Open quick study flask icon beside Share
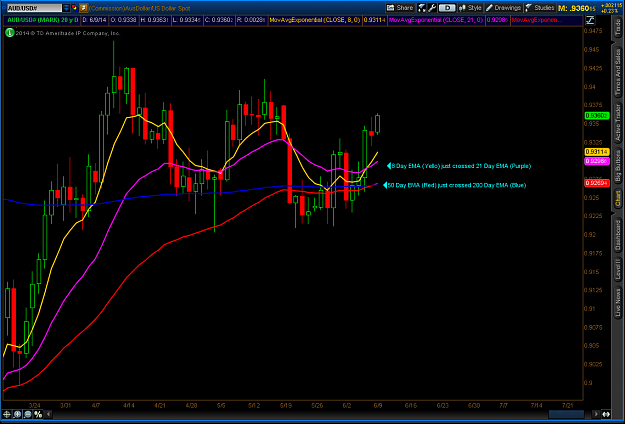This screenshot has height=424, width=625. [x=422, y=8]
